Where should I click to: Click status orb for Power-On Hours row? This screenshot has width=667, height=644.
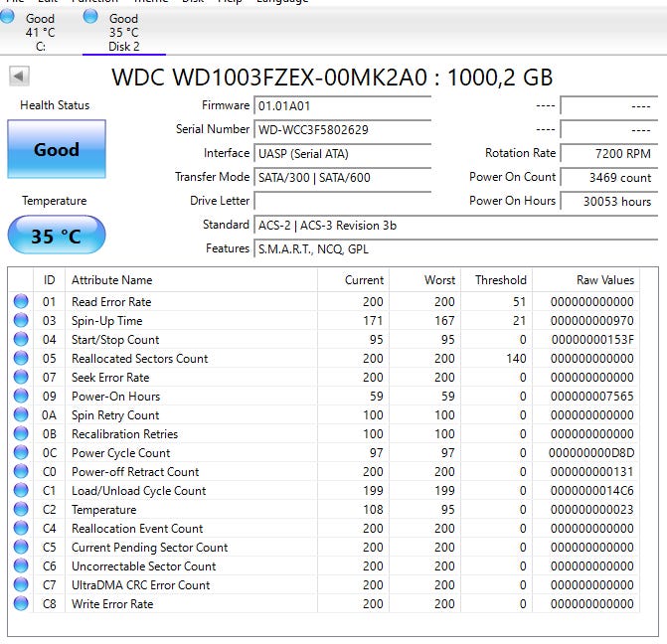pyautogui.click(x=21, y=397)
